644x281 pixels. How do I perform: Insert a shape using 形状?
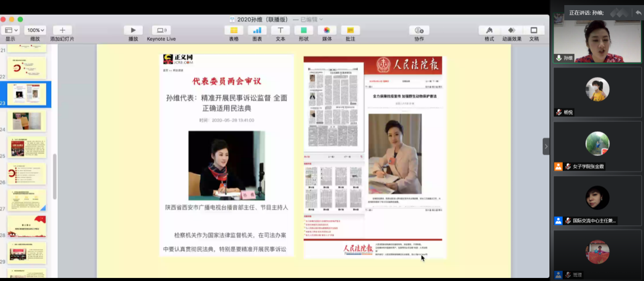tap(303, 31)
